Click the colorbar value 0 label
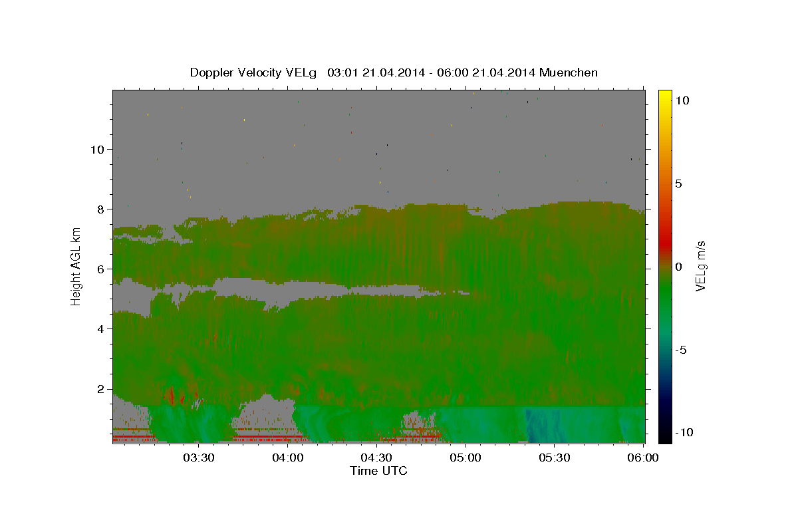The width and height of the screenshot is (798, 532). tap(678, 267)
